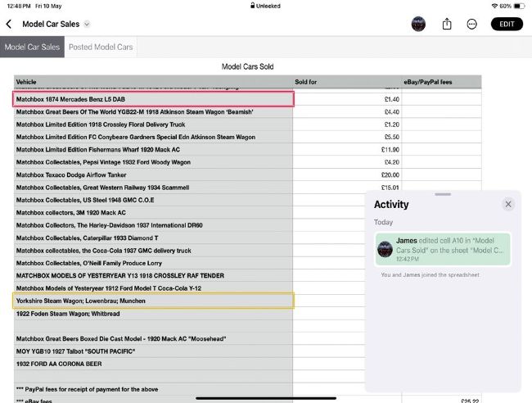Select Fishermans Wharf 1920 Mack AC cell

click(153, 149)
